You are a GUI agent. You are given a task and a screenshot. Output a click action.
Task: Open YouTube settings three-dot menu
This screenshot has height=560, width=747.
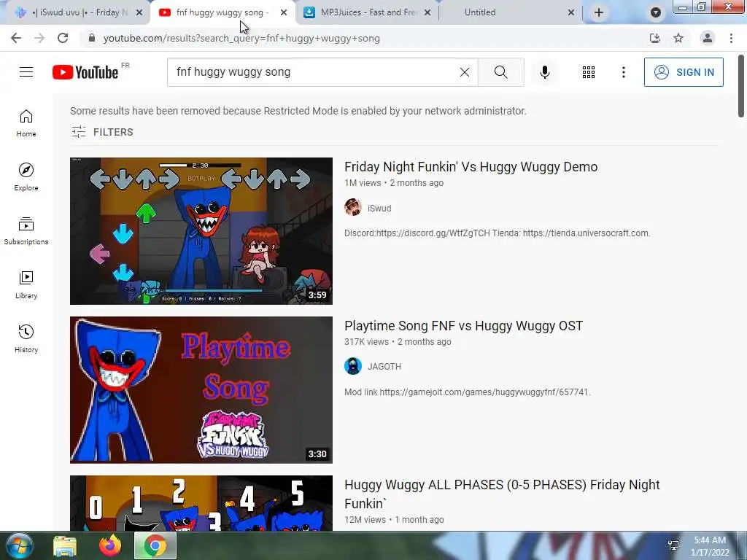click(623, 72)
